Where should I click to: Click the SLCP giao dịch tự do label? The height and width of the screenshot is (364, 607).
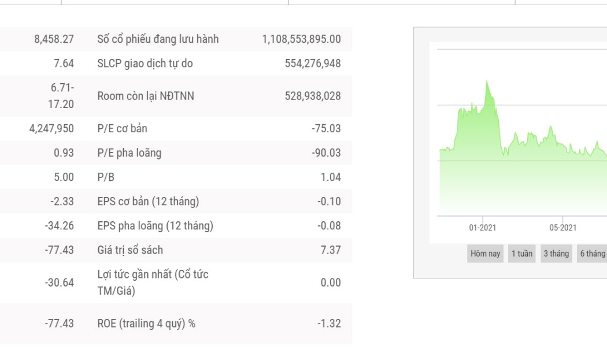(x=145, y=64)
